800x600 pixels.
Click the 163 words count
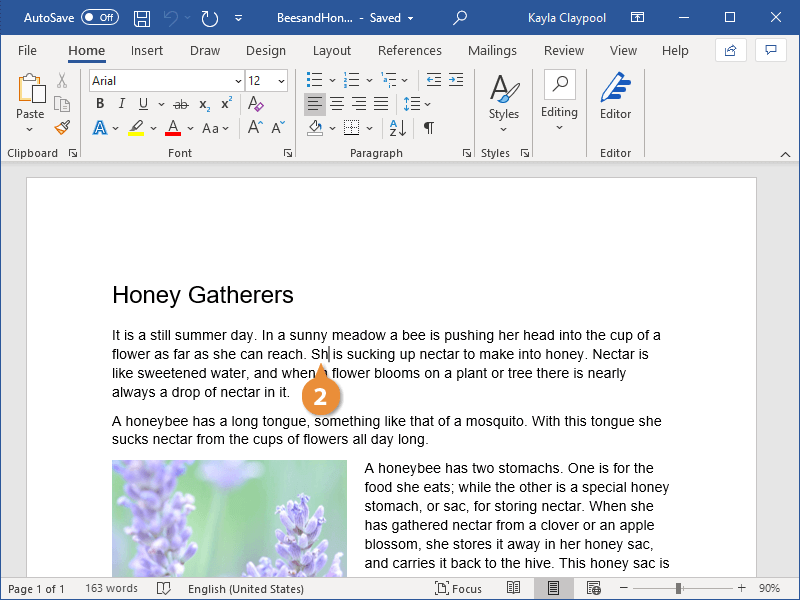click(111, 589)
